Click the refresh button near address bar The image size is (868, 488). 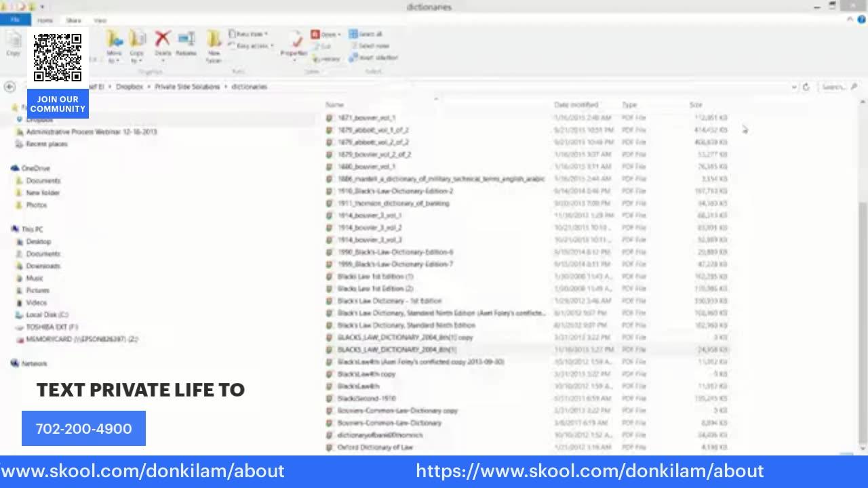click(x=806, y=87)
